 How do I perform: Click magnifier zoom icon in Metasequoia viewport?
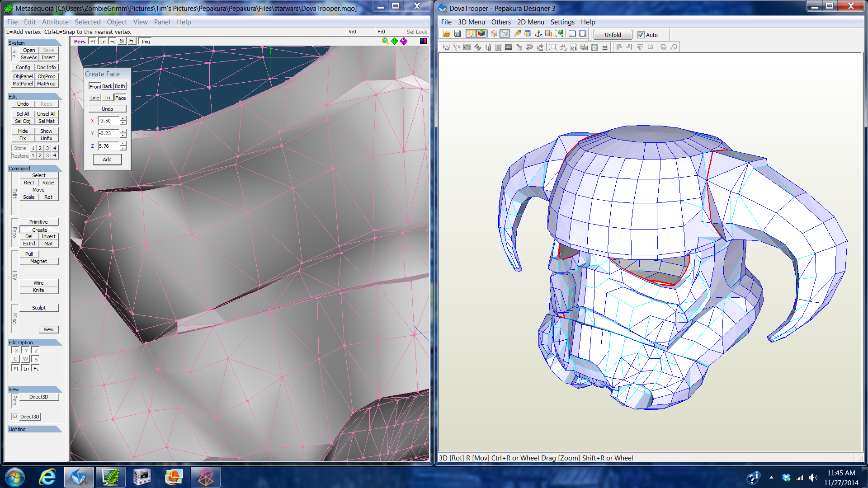385,41
